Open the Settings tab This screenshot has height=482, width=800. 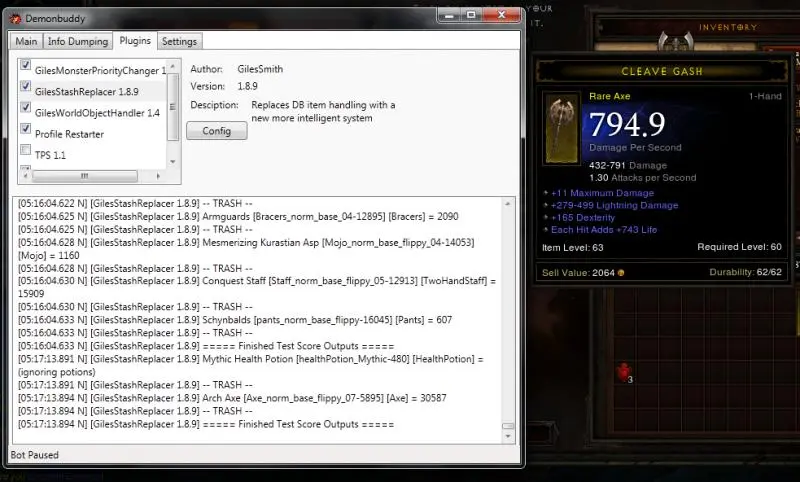179,41
